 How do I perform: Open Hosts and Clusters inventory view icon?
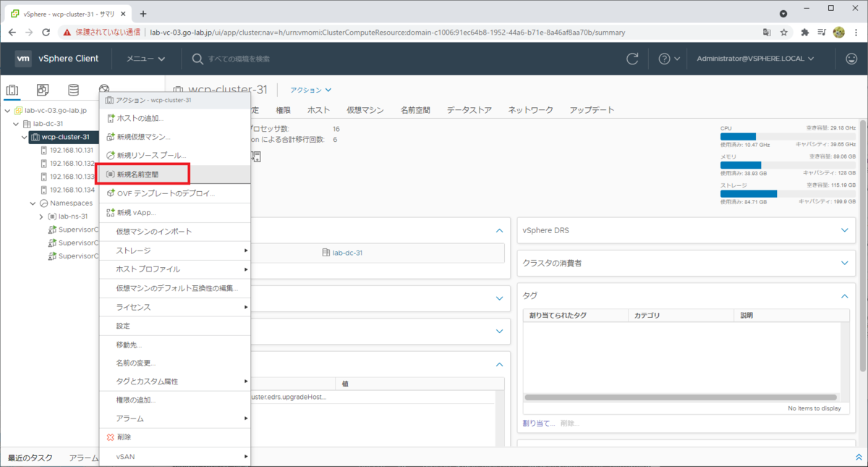pos(12,91)
